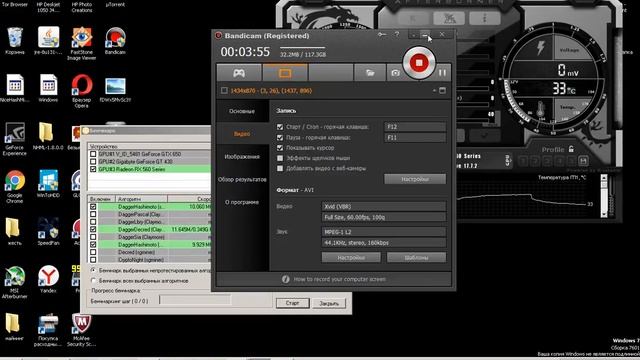
Task: Click the MPEG-1 L2 audio codec field
Action: tap(384, 232)
